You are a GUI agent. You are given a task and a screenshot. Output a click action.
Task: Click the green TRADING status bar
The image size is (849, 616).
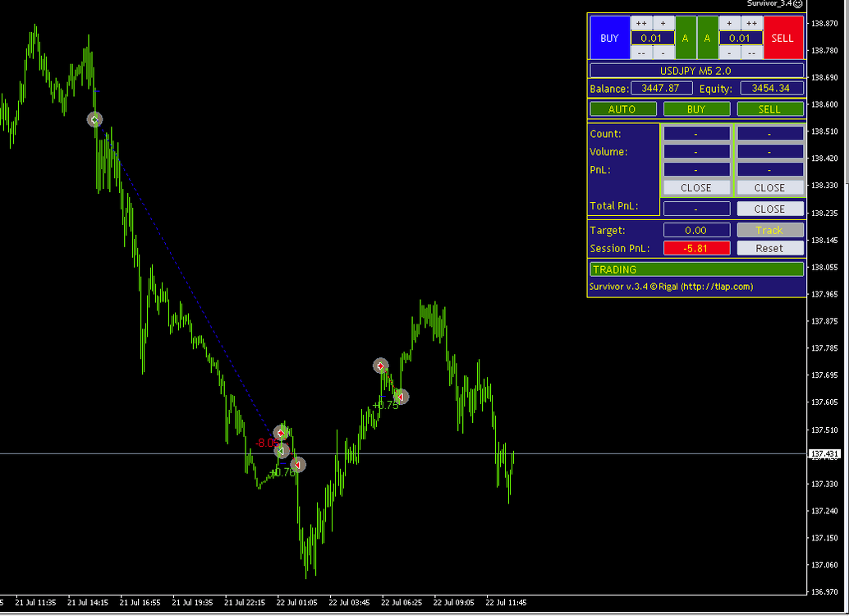(696, 269)
